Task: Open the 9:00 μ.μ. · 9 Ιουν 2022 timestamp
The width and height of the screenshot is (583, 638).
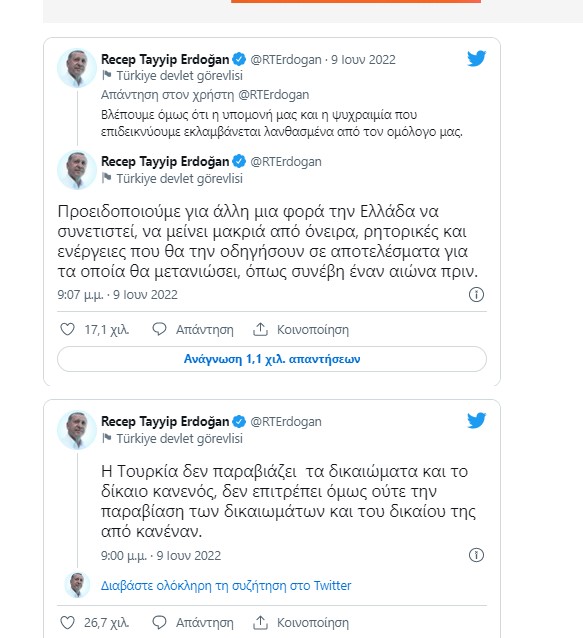Action: (x=161, y=555)
